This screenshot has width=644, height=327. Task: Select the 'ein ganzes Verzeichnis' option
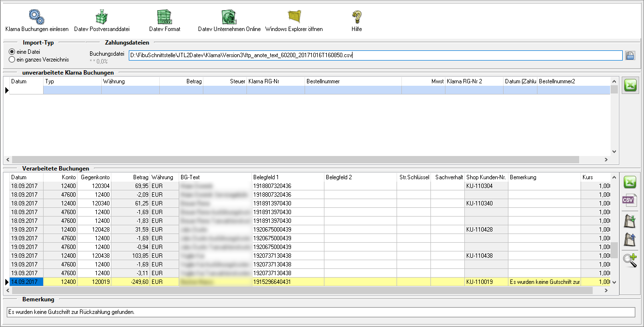12,60
